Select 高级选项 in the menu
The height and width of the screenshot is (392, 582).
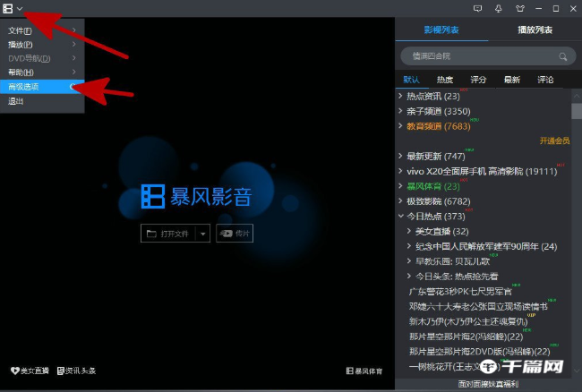point(42,87)
